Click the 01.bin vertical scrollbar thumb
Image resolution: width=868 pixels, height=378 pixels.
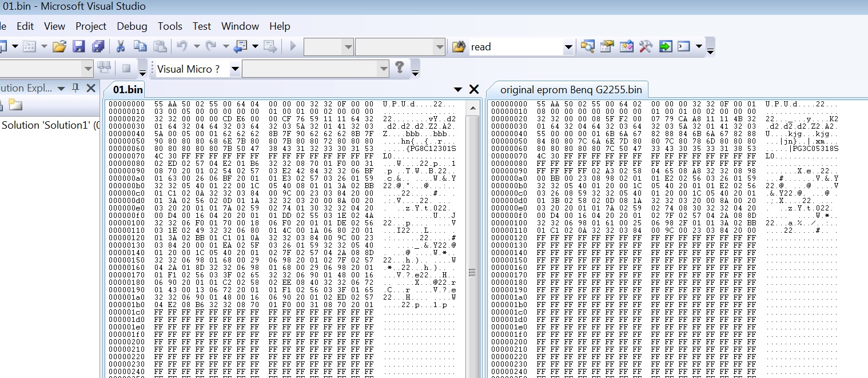(x=473, y=273)
